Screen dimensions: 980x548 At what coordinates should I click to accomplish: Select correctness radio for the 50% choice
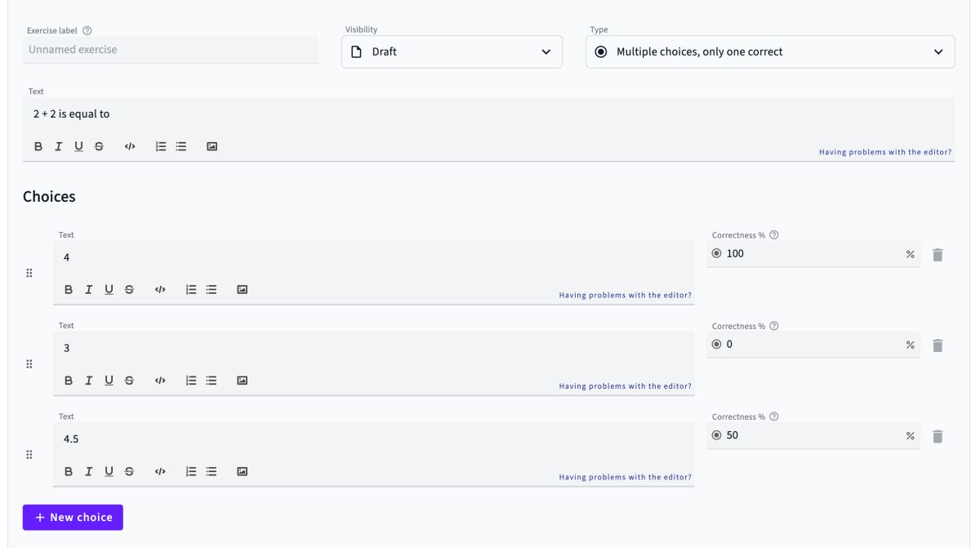coord(717,435)
